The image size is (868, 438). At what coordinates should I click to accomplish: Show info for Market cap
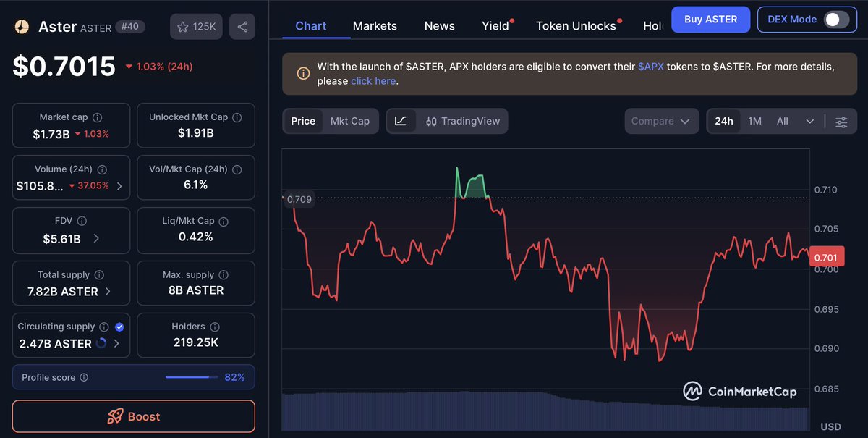point(98,117)
